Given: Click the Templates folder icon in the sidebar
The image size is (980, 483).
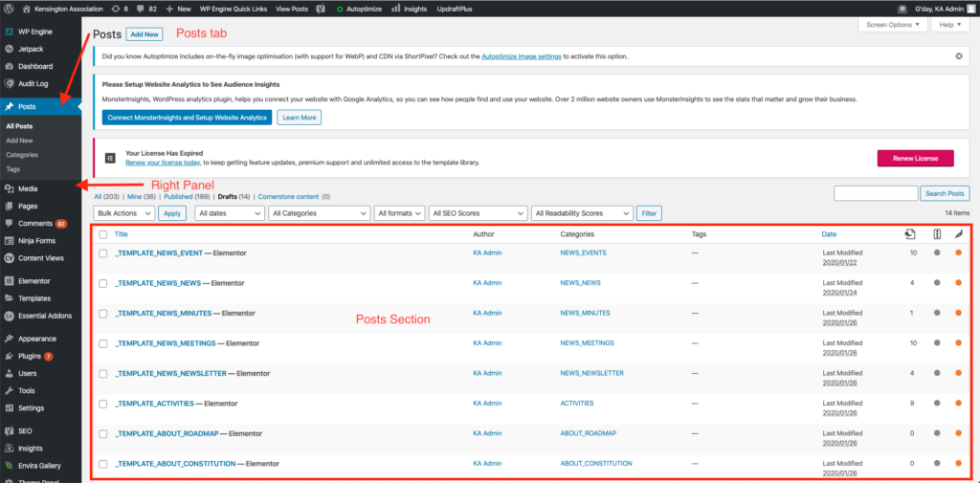Looking at the screenshot, I should tap(10, 298).
